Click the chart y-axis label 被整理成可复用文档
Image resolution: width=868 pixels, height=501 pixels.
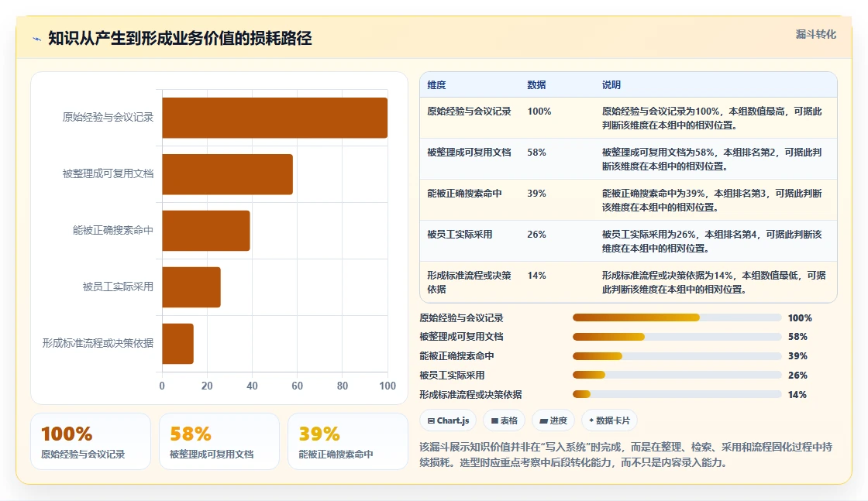108,173
